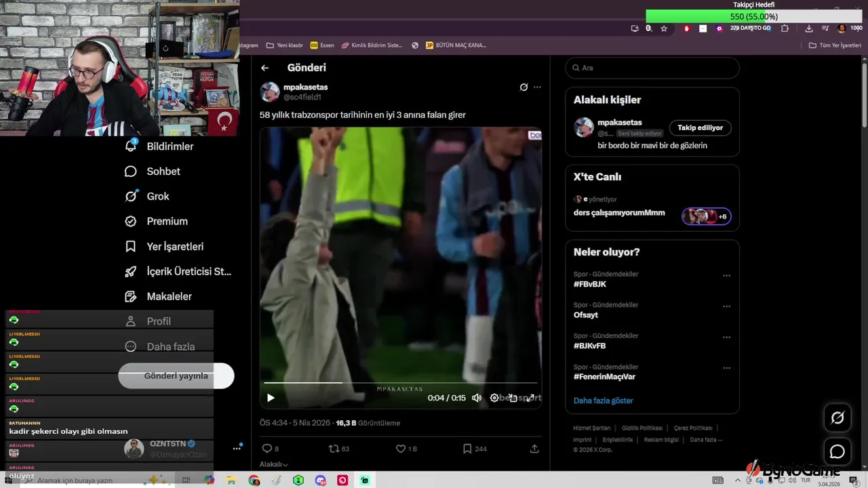Open floating messages chat button

point(837,451)
